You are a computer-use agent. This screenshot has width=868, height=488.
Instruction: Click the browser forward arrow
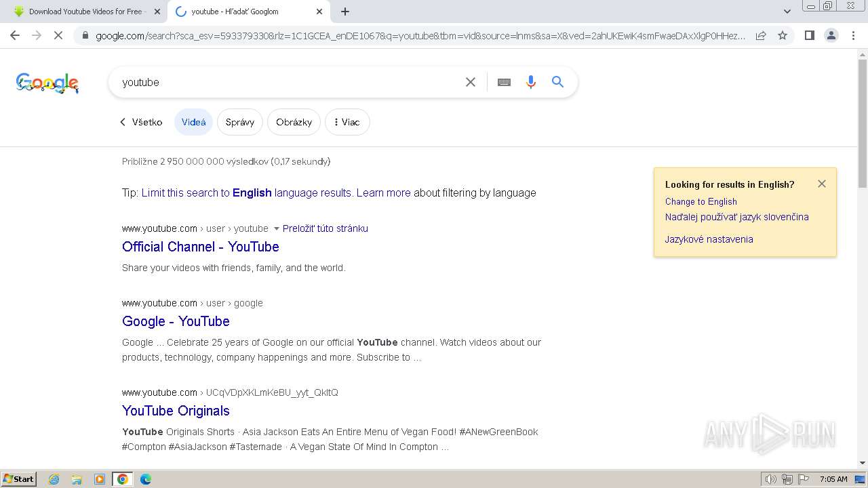[37, 35]
